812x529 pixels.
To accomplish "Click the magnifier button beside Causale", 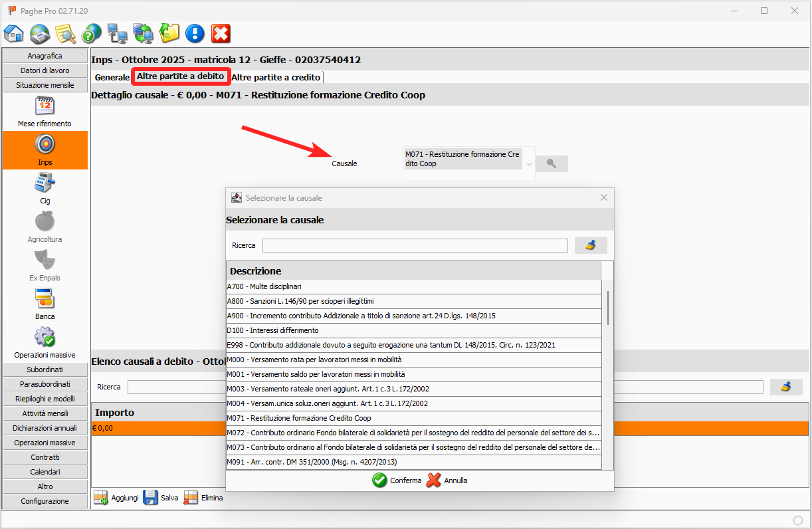I will click(x=552, y=163).
